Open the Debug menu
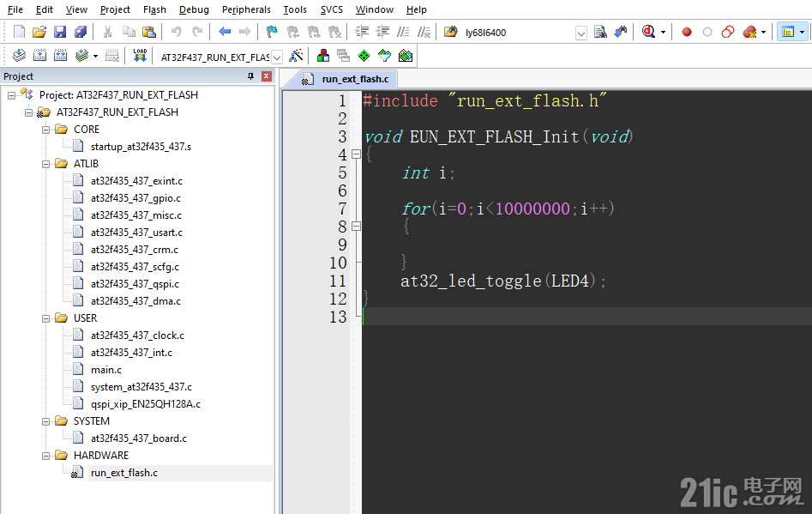The height and width of the screenshot is (514, 812). [x=194, y=9]
